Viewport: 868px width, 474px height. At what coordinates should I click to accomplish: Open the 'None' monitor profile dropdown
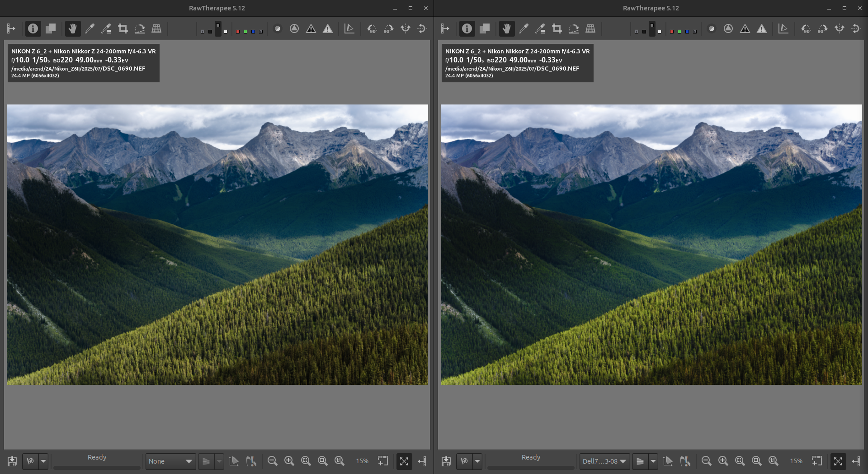[x=170, y=461]
